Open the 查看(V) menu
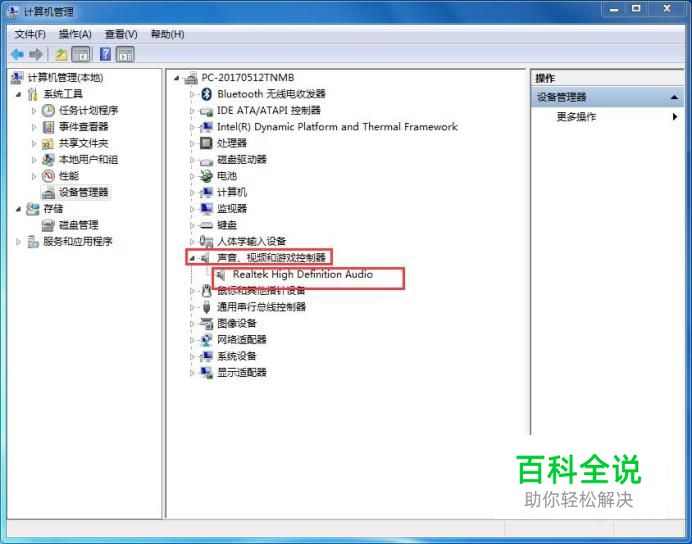Screen dimensions: 692x544 [x=121, y=34]
